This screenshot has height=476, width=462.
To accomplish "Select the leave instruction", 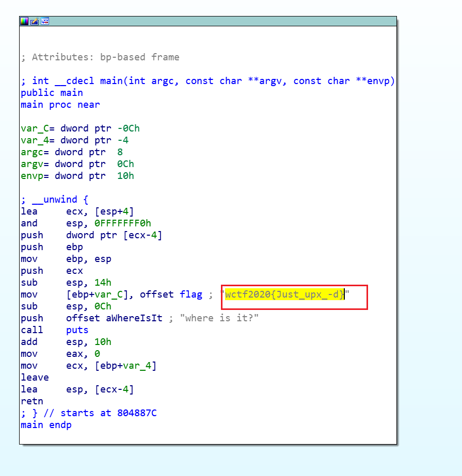I will coord(34,377).
